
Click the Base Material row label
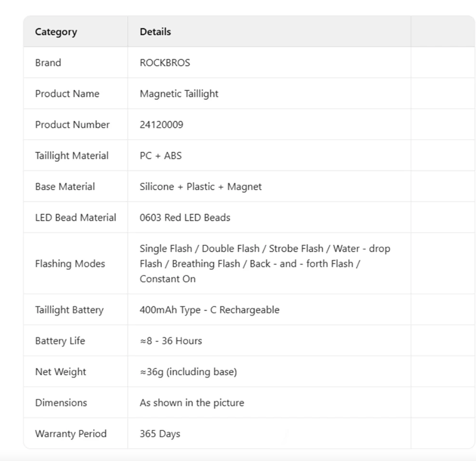pyautogui.click(x=65, y=186)
